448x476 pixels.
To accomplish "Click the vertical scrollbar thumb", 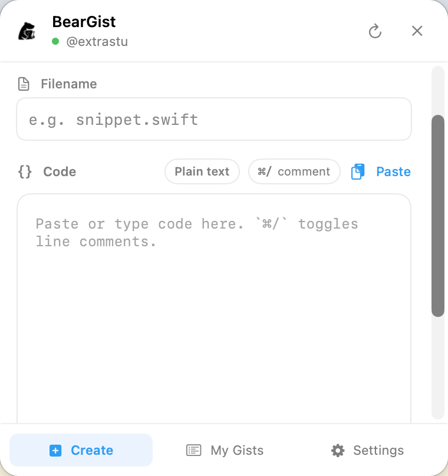I will point(437,215).
